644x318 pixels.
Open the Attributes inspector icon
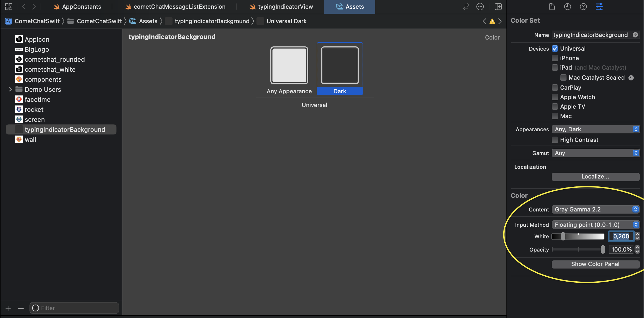pyautogui.click(x=599, y=7)
